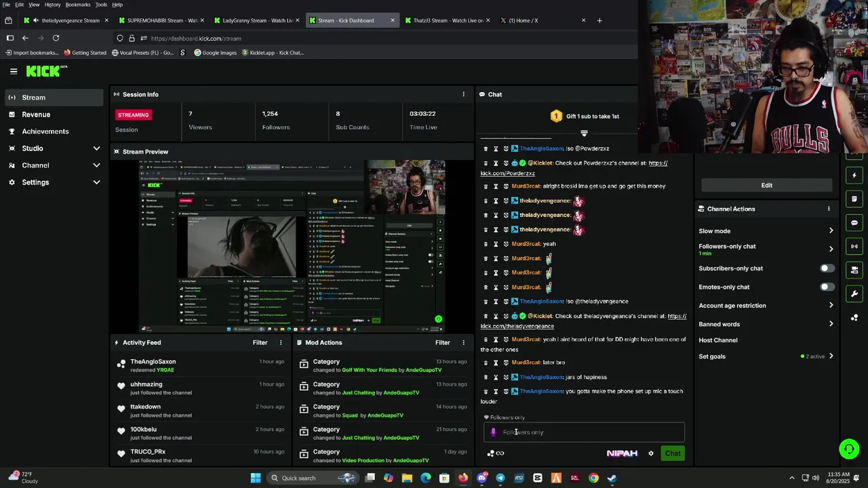Image resolution: width=868 pixels, height=488 pixels.
Task: Click Golf With Your Friends category link
Action: coord(370,370)
